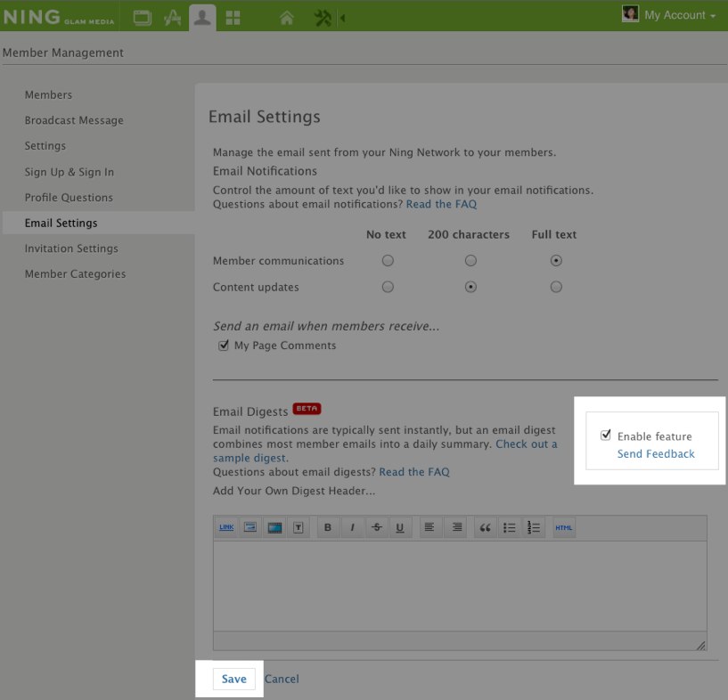Click inside the digest header text area
This screenshot has height=700, width=728.
pyautogui.click(x=460, y=586)
